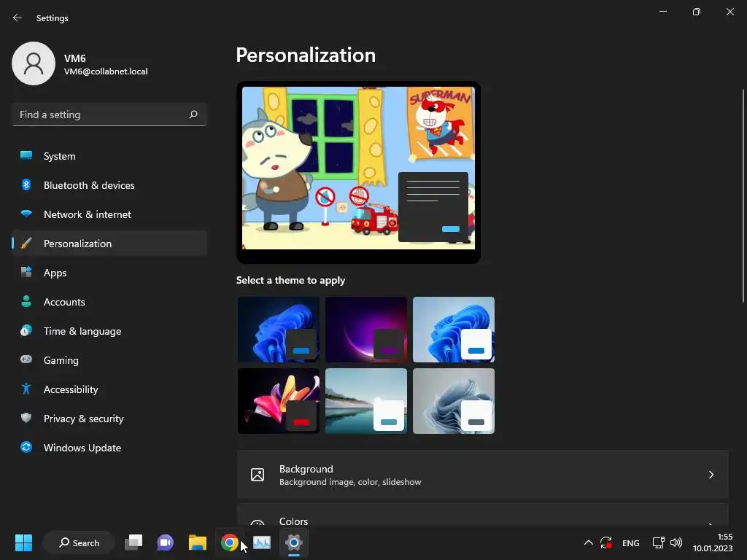The image size is (747, 560).
Task: Open Accessibility settings
Action: tap(109, 389)
